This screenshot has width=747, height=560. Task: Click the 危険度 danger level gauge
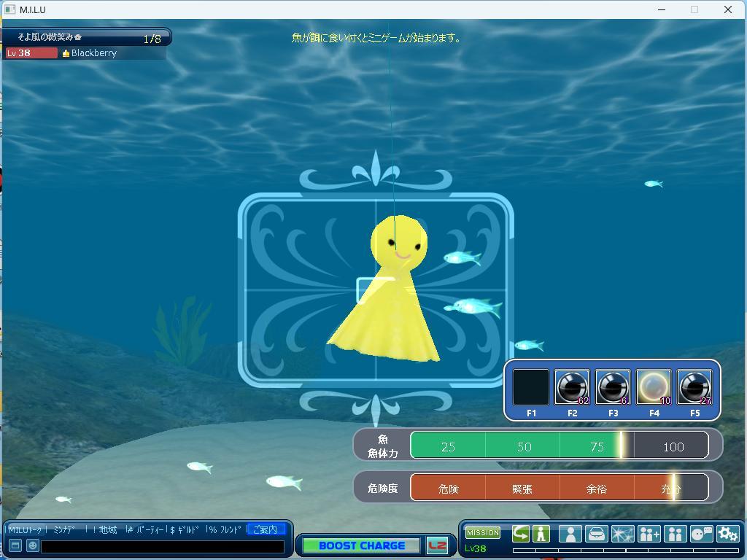pyautogui.click(x=560, y=487)
